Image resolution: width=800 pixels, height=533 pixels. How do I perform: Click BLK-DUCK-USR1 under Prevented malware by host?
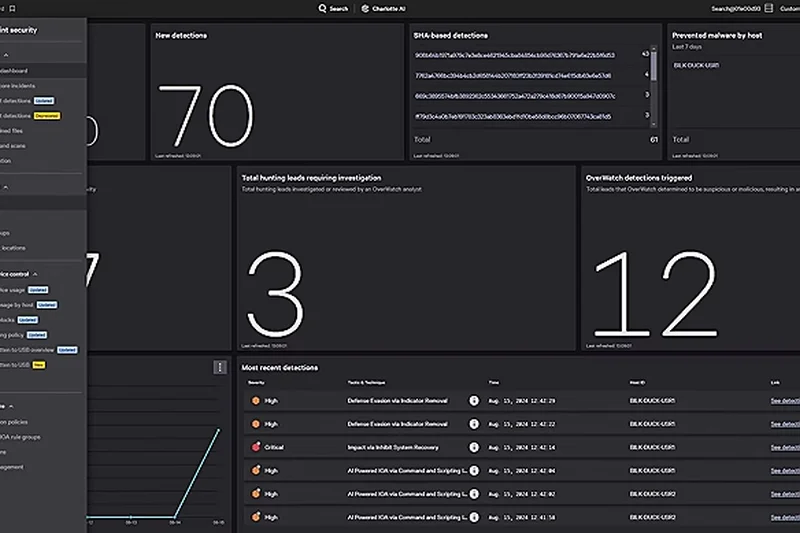click(x=695, y=65)
